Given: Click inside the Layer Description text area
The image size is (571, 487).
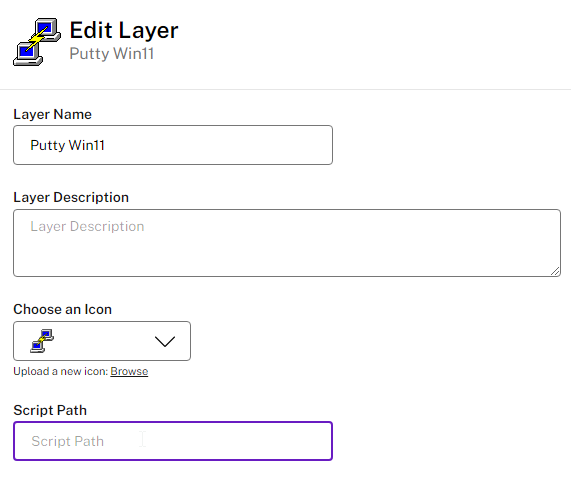Looking at the screenshot, I should tap(287, 243).
